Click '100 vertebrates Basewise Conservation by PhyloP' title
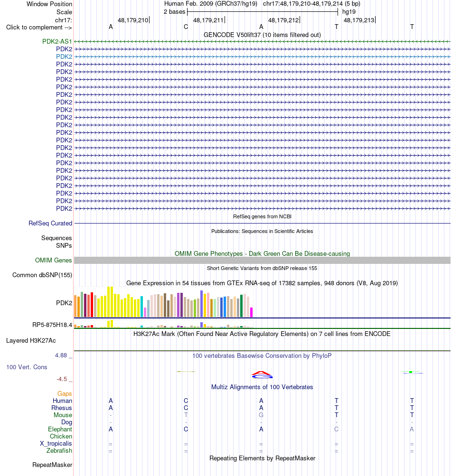Image resolution: width=451 pixels, height=476 pixels. tap(262, 355)
